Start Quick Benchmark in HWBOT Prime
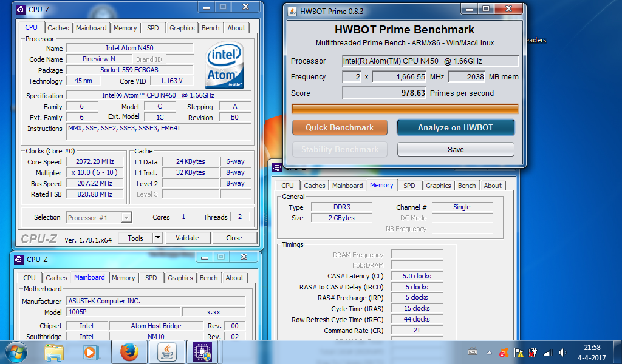 [x=340, y=127]
